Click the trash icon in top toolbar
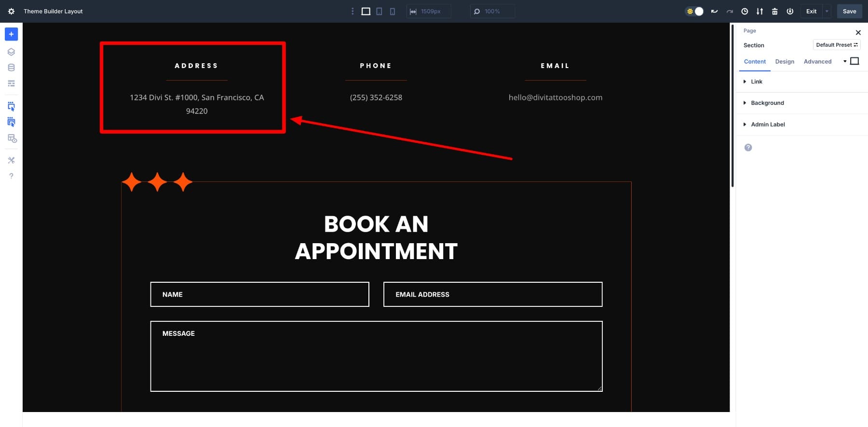The image size is (868, 427). (x=774, y=11)
